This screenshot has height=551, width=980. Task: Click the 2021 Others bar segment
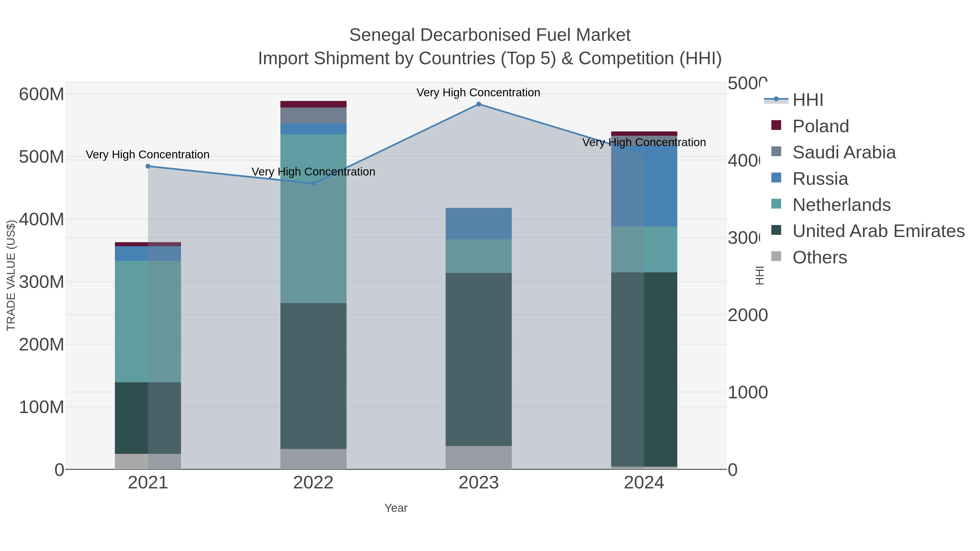148,461
